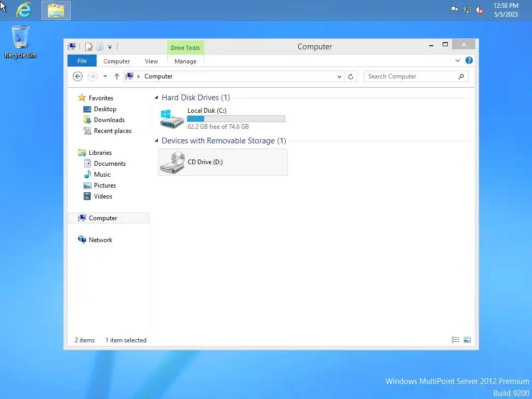532x399 pixels.
Task: Click the Drive Tools contextual tab header
Action: pyautogui.click(x=185, y=47)
